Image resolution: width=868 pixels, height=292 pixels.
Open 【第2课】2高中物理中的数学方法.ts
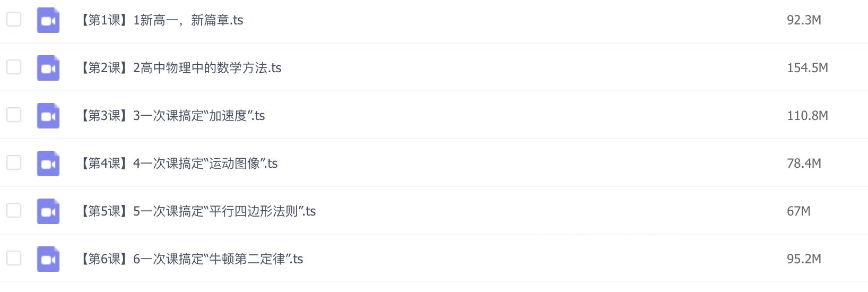pos(180,68)
